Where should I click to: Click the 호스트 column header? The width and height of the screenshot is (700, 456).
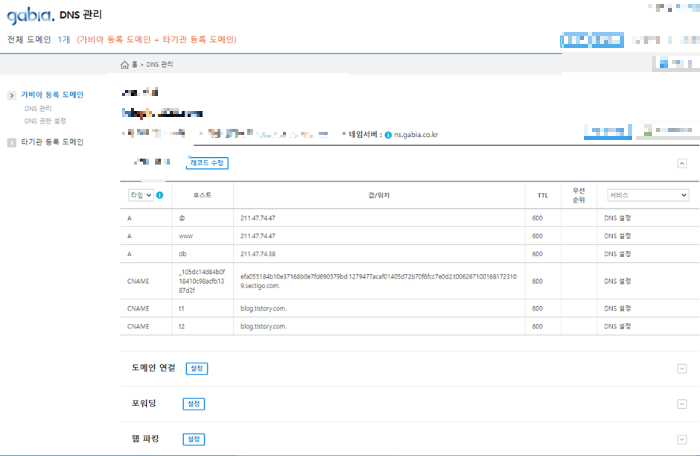[x=202, y=195]
